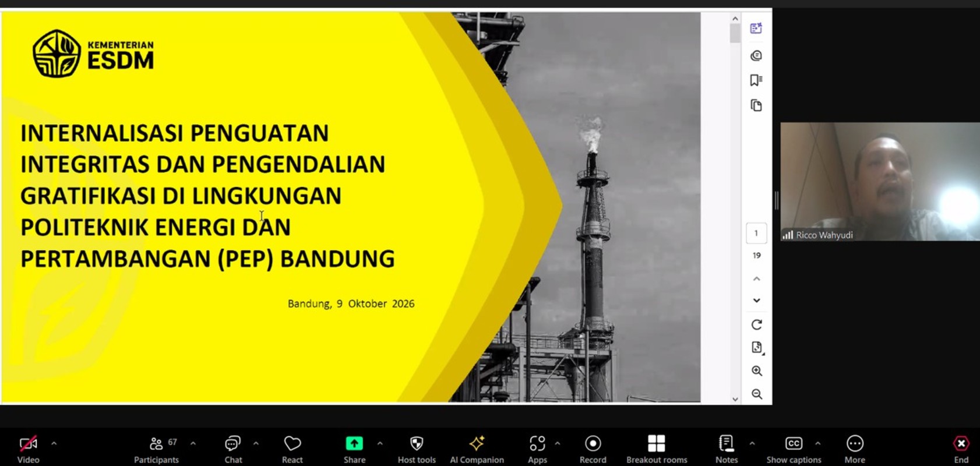Viewport: 980px width, 466px height.
Task: Start recording with Record button
Action: (x=593, y=450)
